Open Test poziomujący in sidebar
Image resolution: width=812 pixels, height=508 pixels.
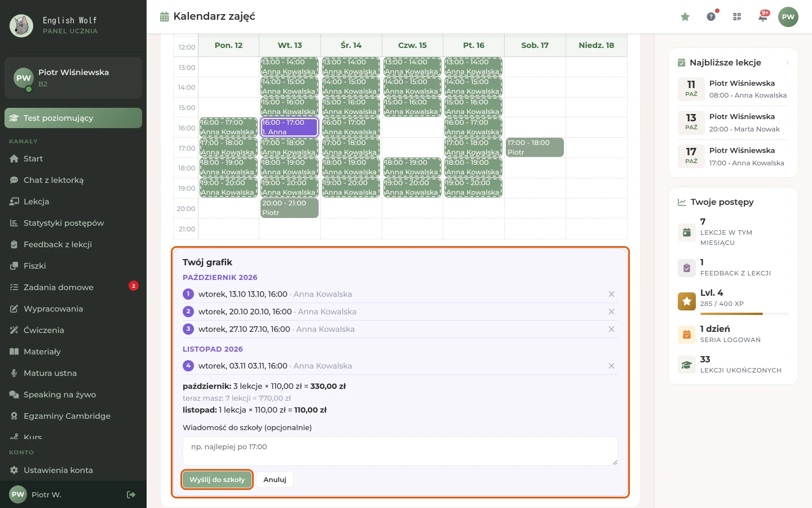coord(73,118)
